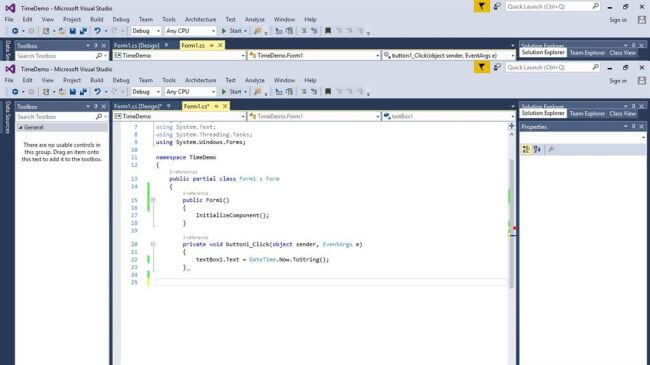Click Send Feedback icon beside front window Quick Launch
This screenshot has width=650, height=365.
pyautogui.click(x=497, y=67)
